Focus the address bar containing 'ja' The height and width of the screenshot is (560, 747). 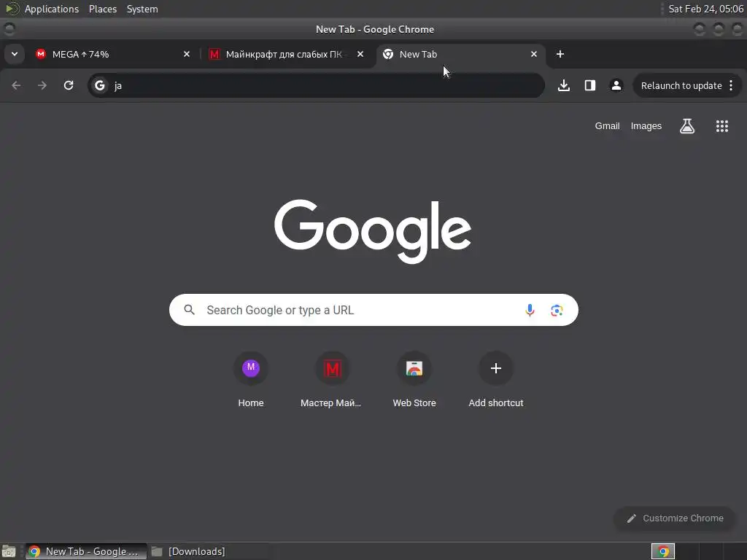(317, 86)
